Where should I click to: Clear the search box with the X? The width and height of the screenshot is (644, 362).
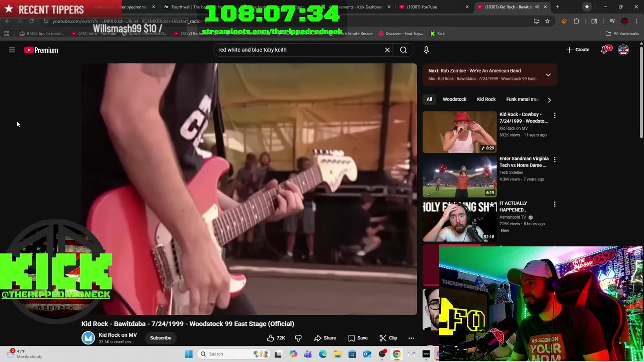pyautogui.click(x=387, y=50)
